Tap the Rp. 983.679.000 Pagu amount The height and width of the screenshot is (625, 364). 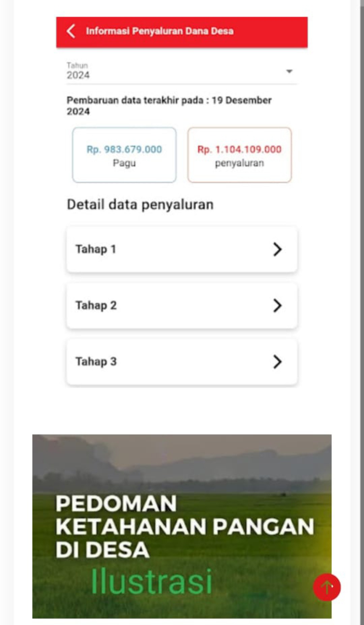click(124, 149)
